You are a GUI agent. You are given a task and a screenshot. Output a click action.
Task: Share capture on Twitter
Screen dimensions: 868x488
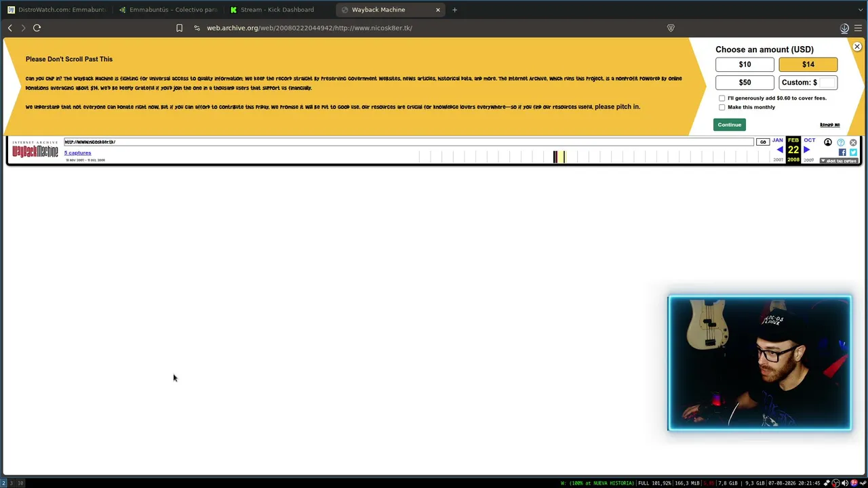click(853, 152)
